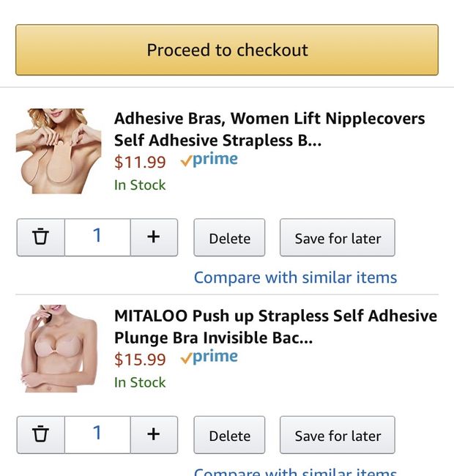Open Compare with similar items for Adhesive Bras
This screenshot has width=454, height=476.
click(295, 278)
